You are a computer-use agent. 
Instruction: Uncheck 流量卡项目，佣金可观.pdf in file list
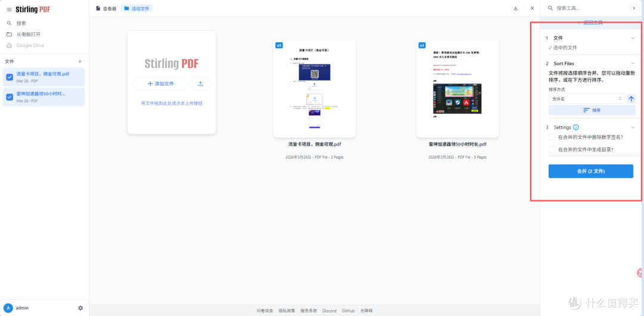point(10,77)
